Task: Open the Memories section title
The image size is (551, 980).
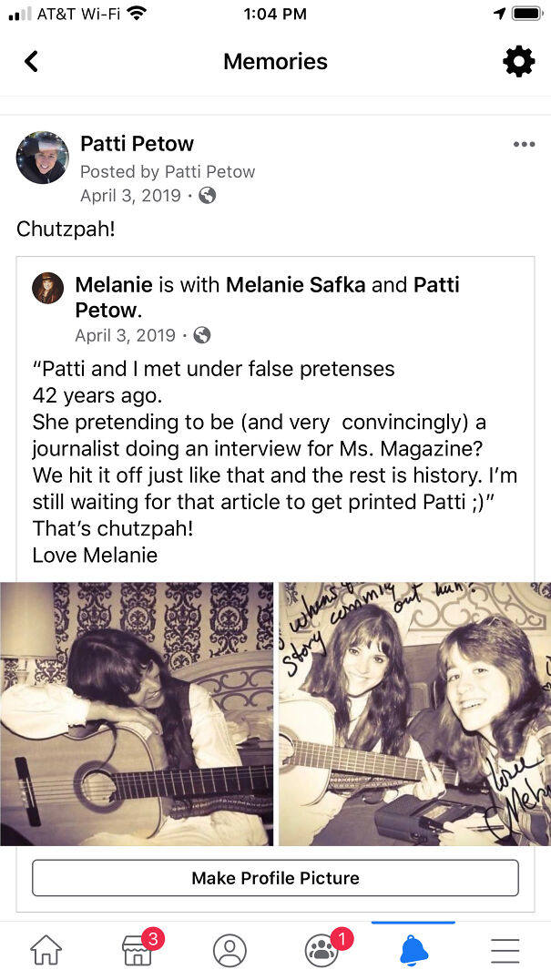Action: 275,61
